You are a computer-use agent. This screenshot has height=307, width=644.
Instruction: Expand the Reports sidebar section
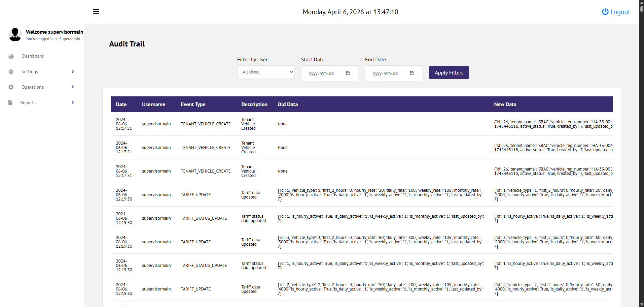72,102
